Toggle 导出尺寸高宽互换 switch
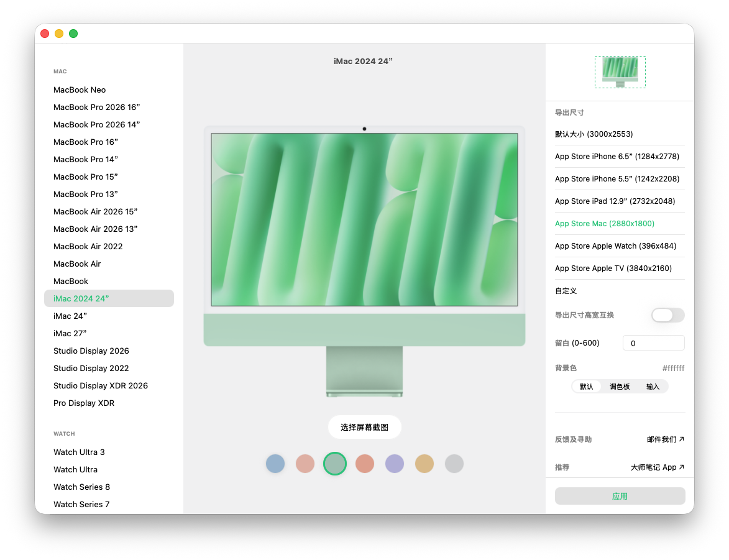This screenshot has width=729, height=560. click(x=667, y=315)
